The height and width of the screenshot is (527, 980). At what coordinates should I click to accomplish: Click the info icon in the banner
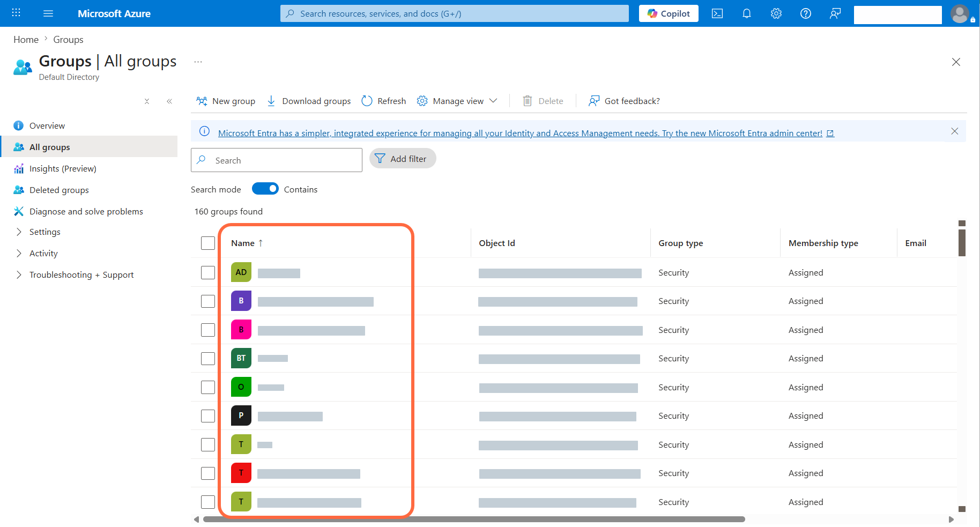204,131
